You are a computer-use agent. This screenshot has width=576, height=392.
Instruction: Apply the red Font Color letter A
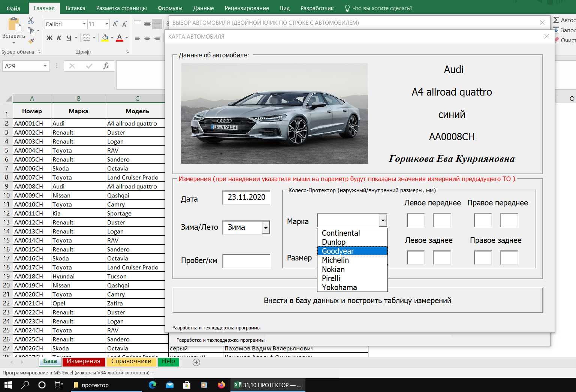click(x=120, y=37)
